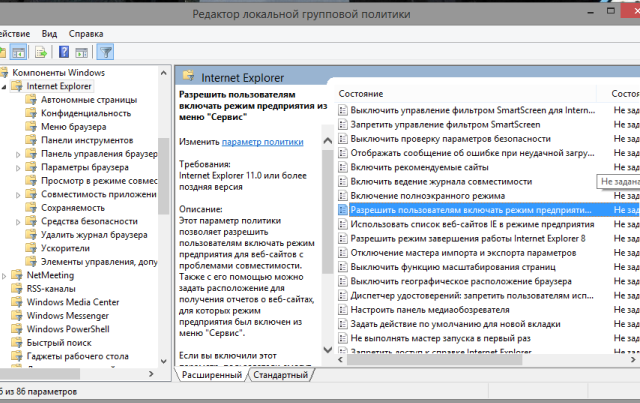Click the Show/Hide Action Pane toolbar icon
Screen dimensions: 640x403
[x=82, y=52]
